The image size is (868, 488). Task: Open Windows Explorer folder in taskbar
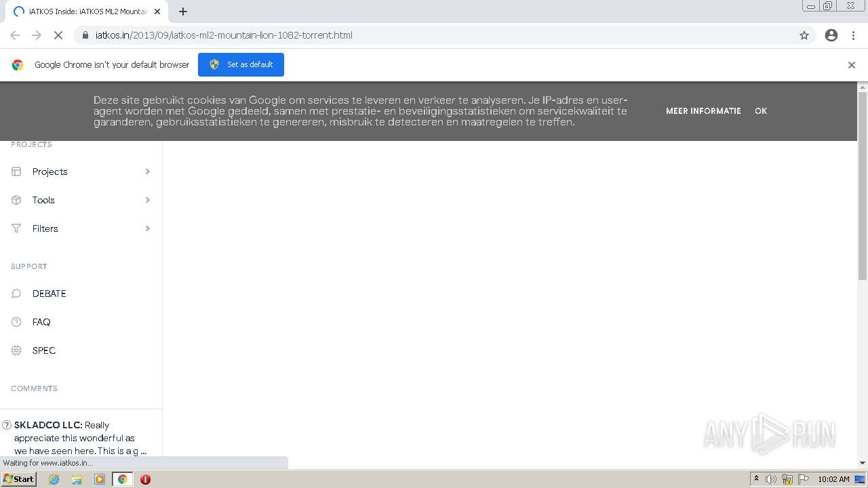[x=77, y=479]
